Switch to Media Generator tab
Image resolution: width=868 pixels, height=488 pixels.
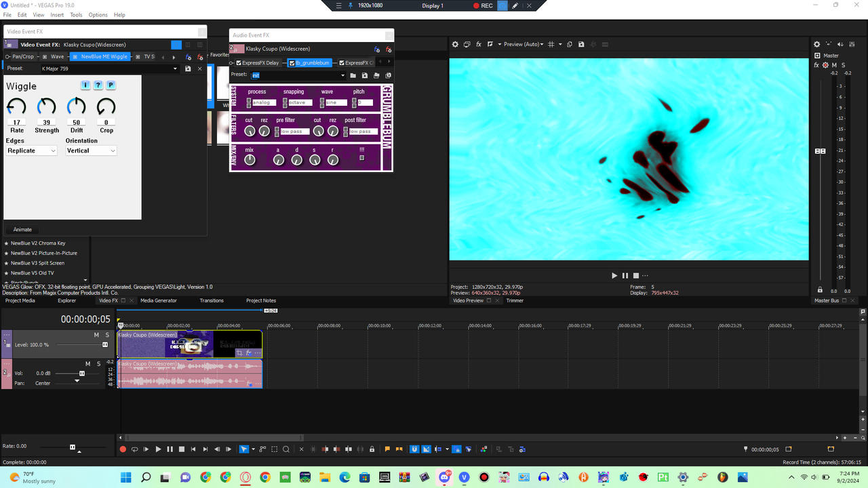(x=159, y=300)
